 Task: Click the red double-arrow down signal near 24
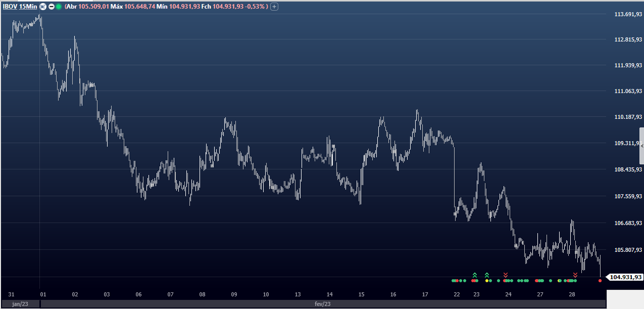(506, 275)
